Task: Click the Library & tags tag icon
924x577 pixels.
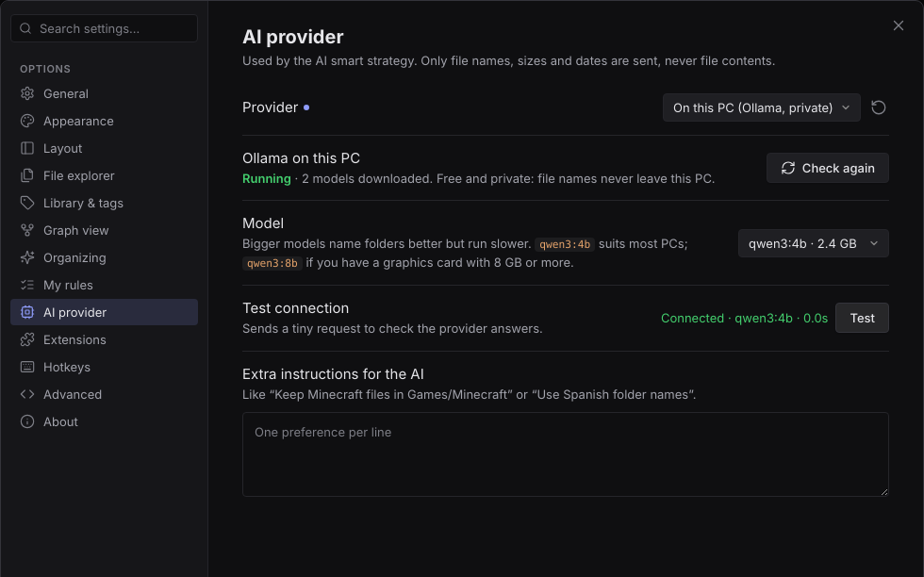Action: point(27,203)
